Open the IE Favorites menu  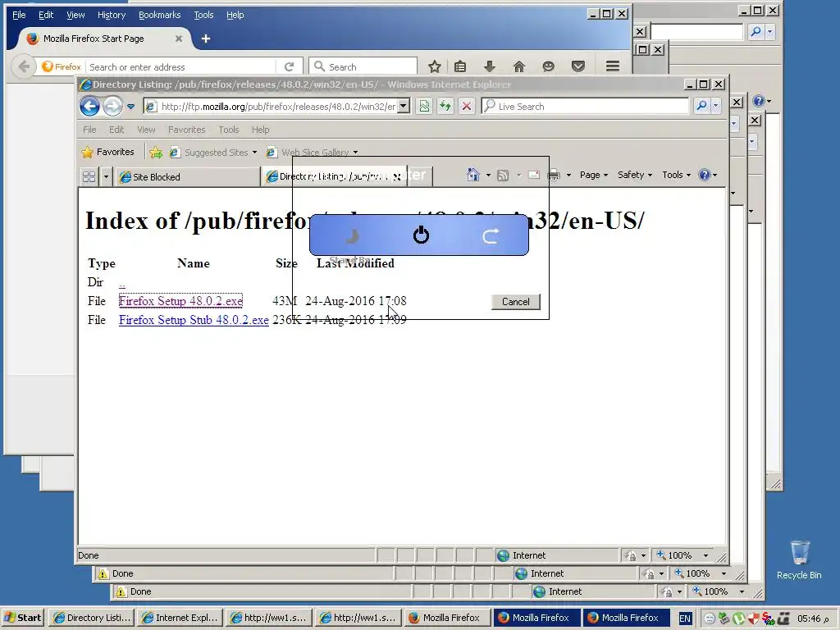point(186,130)
